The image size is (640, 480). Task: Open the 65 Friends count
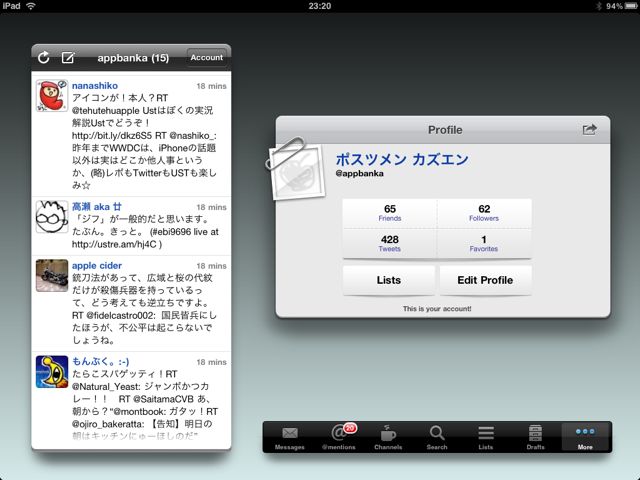point(390,213)
